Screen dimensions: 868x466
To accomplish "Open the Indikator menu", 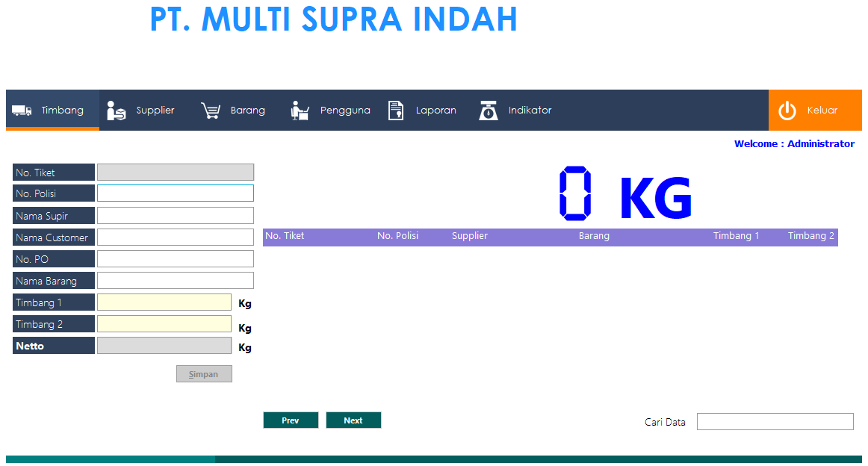I will point(515,110).
